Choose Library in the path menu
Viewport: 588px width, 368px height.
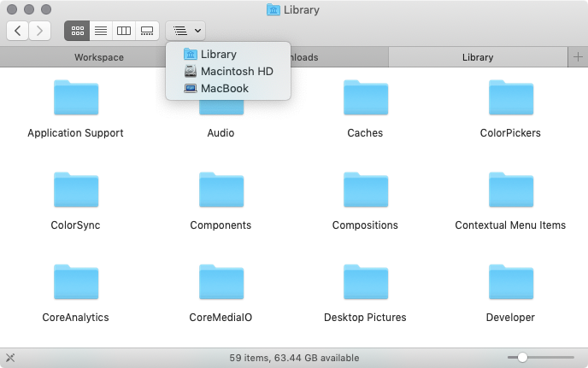click(228, 55)
